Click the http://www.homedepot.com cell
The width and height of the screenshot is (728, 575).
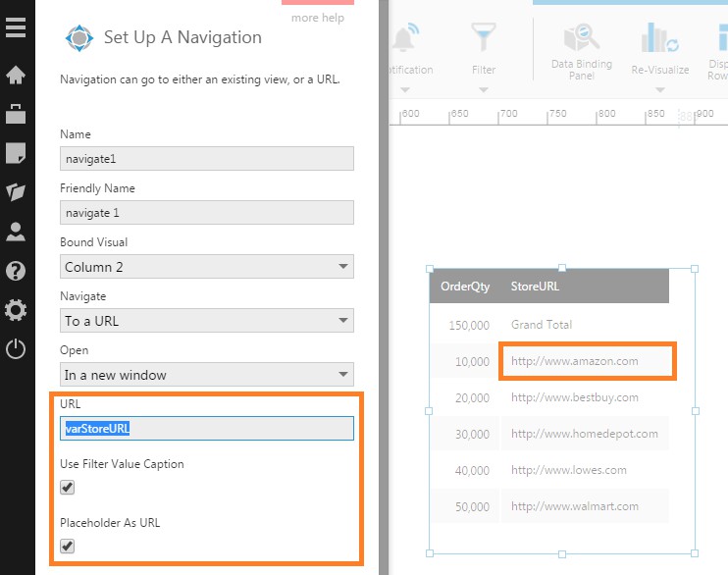584,434
